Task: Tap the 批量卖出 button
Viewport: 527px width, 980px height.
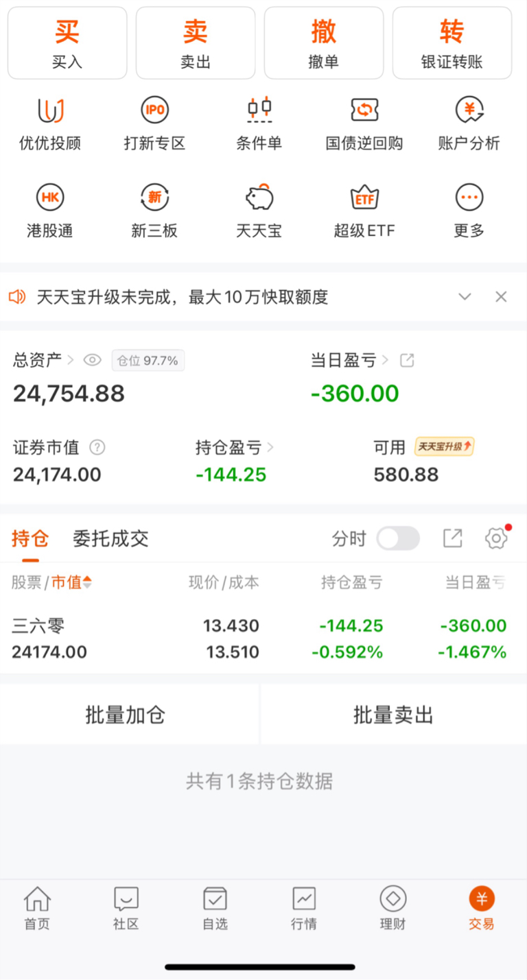Action: pyautogui.click(x=393, y=715)
